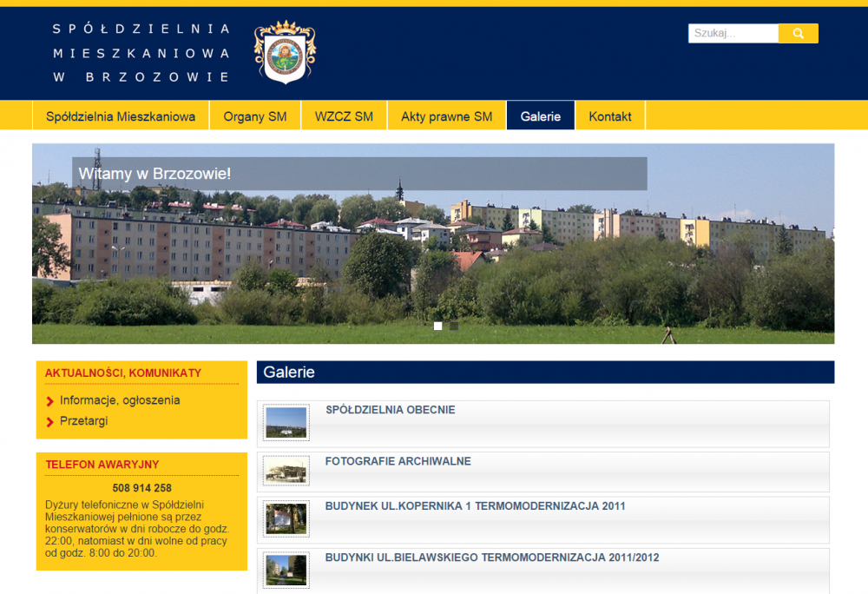Click the Spółdzielnia obecnie thumbnail image
Viewport: 868px width, 594px height.
[x=286, y=423]
